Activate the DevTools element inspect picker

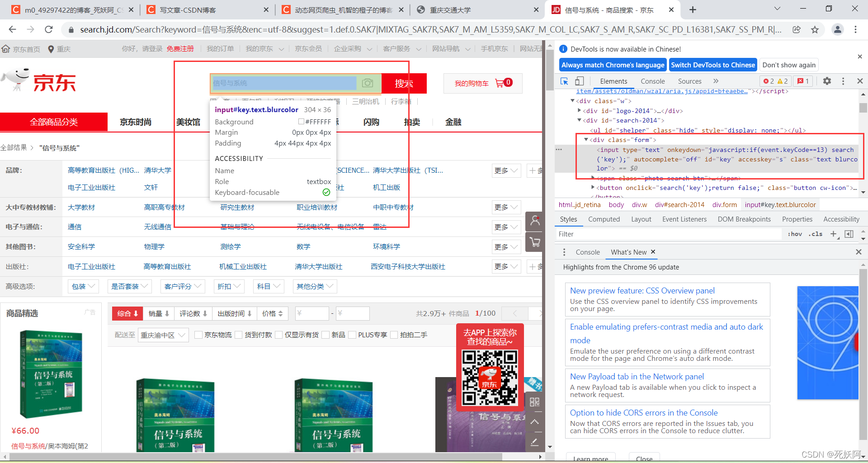pyautogui.click(x=564, y=81)
